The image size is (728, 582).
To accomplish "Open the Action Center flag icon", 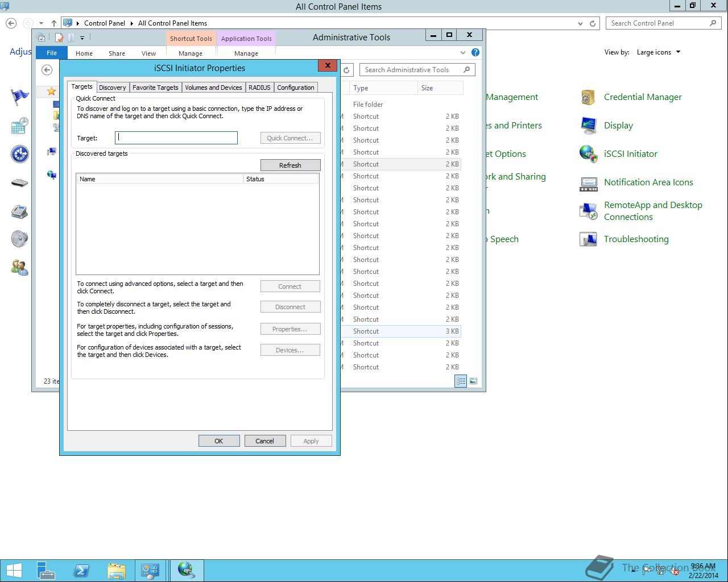I will coord(19,97).
